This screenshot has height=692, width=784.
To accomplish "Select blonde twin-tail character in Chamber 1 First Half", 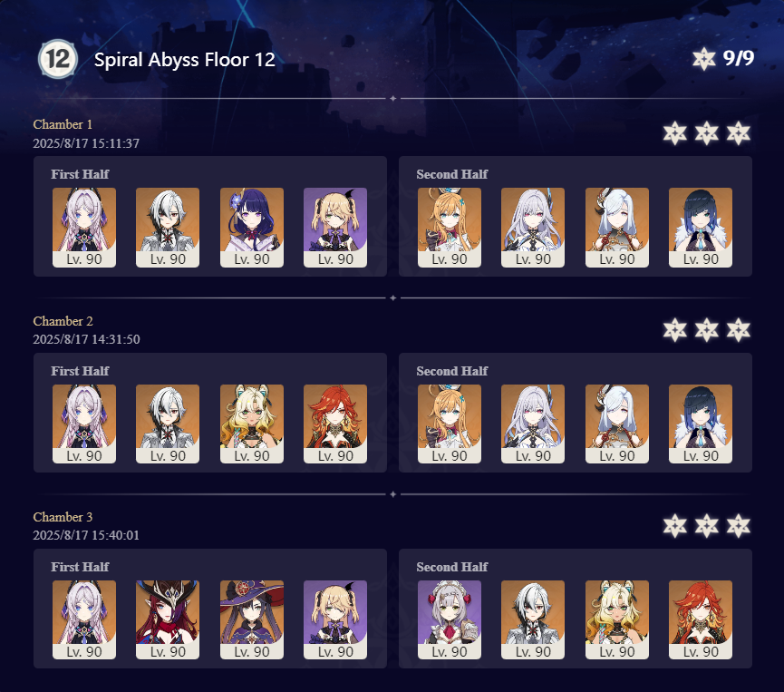I will (335, 227).
